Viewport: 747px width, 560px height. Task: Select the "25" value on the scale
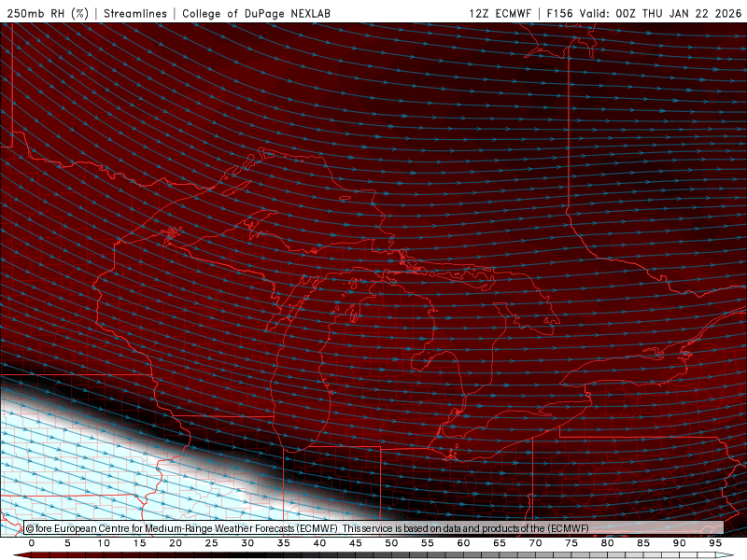click(x=212, y=543)
